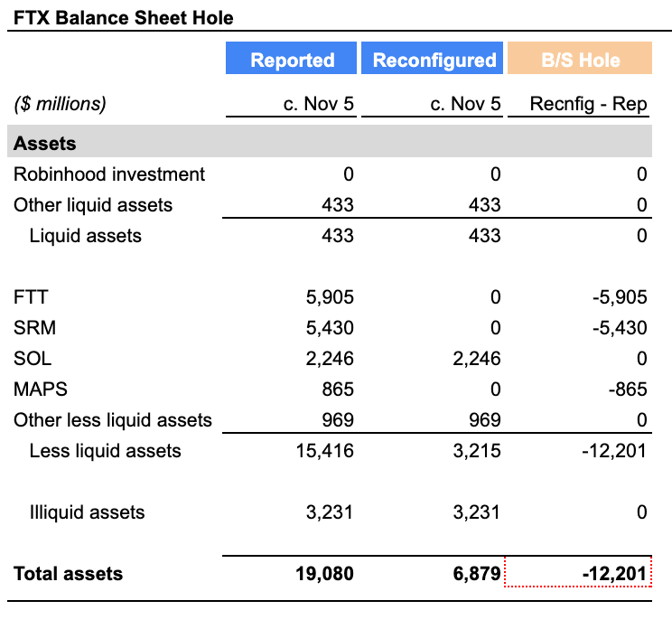
Task: Click SRM hole value -5,430
Action: click(620, 328)
